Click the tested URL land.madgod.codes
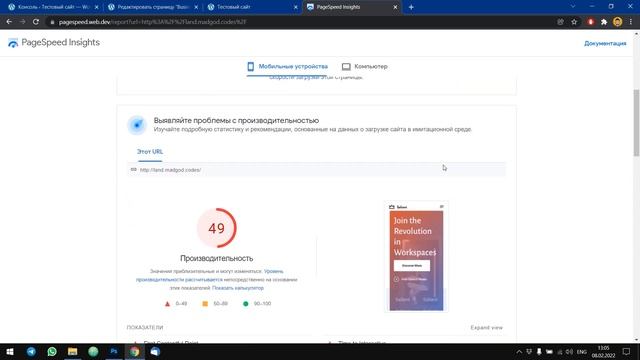This screenshot has height=360, width=640. pos(170,170)
